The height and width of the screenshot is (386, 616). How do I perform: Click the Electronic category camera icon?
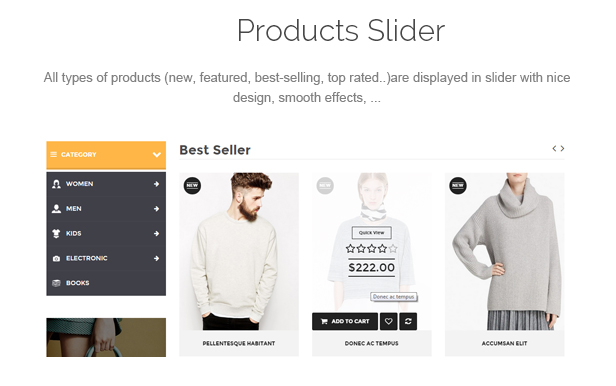coord(56,258)
